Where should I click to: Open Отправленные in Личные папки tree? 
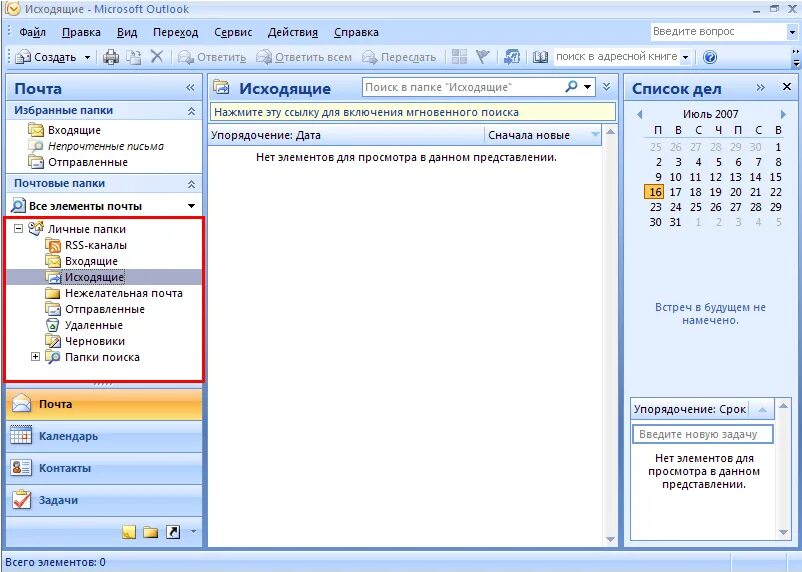(105, 310)
